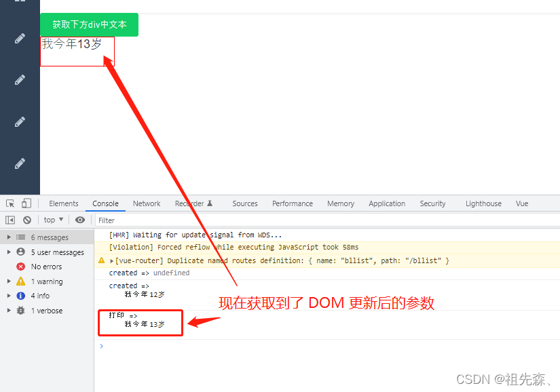Clear the console with the ban icon
Image resolution: width=560 pixels, height=392 pixels.
point(27,220)
